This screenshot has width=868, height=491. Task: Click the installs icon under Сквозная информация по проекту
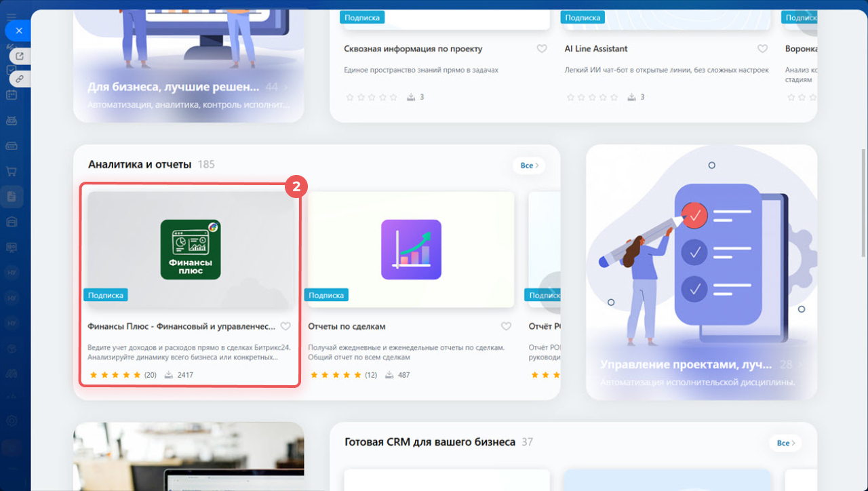[411, 97]
